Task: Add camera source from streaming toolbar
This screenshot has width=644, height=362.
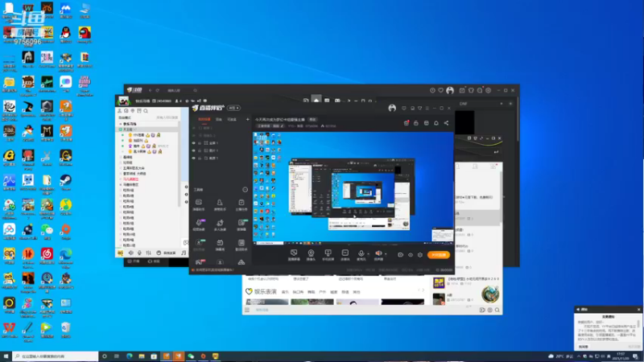Action: (311, 255)
